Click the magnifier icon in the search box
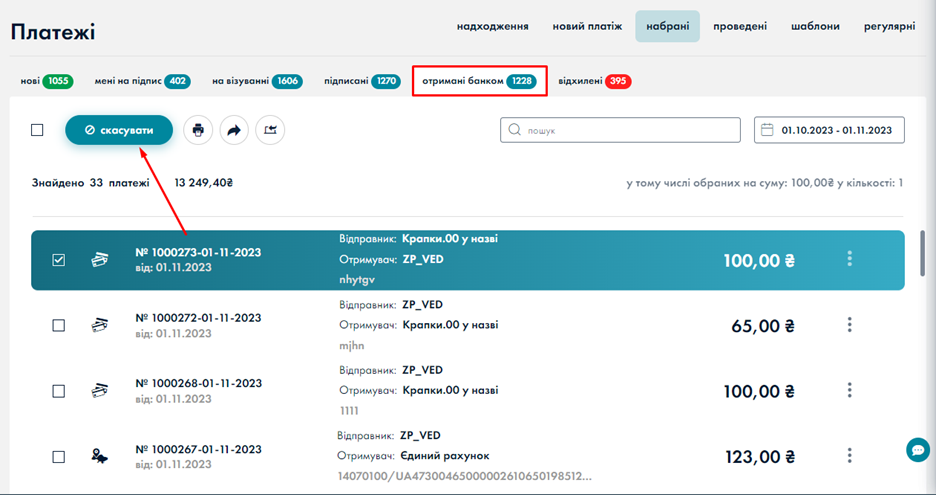This screenshot has width=936, height=495. click(x=515, y=130)
